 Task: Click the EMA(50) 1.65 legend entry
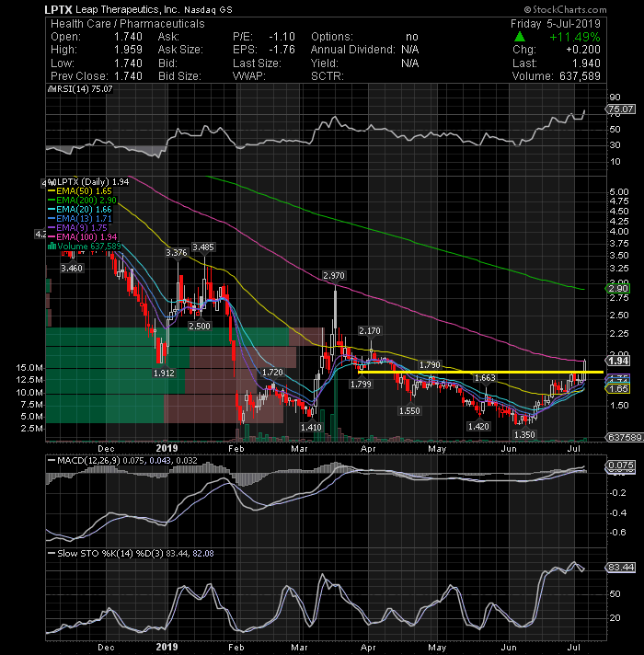(85, 191)
